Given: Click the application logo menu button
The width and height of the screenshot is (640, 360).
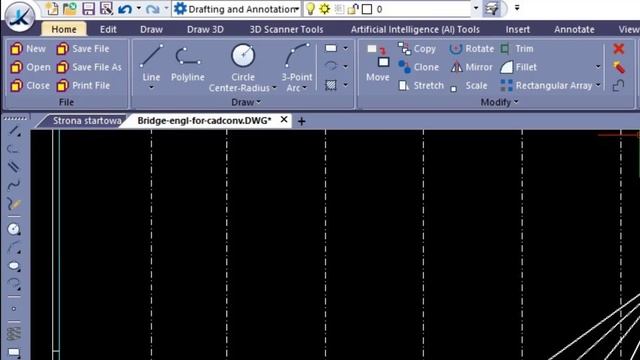Looking at the screenshot, I should coord(19,17).
